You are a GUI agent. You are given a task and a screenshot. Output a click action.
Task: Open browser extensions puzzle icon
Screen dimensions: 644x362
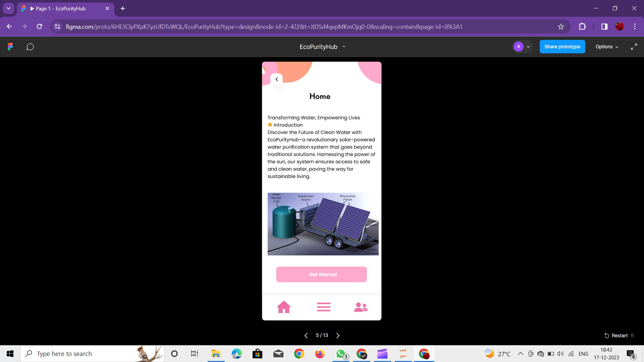pyautogui.click(x=582, y=26)
